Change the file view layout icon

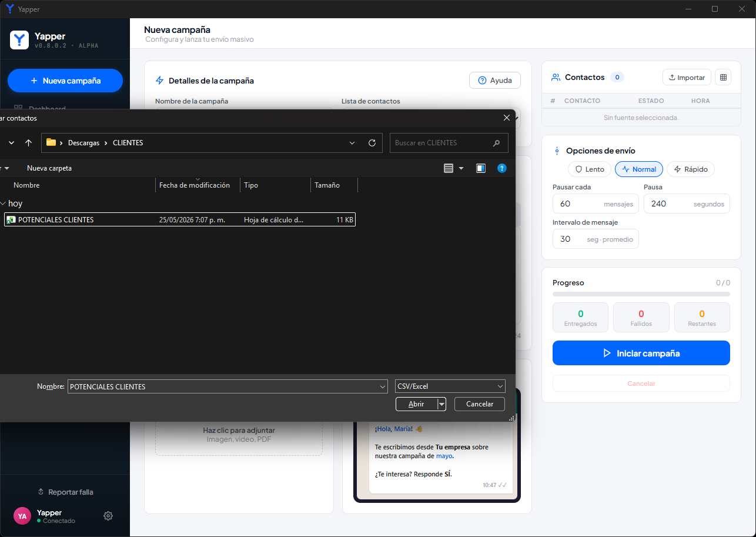click(x=449, y=168)
